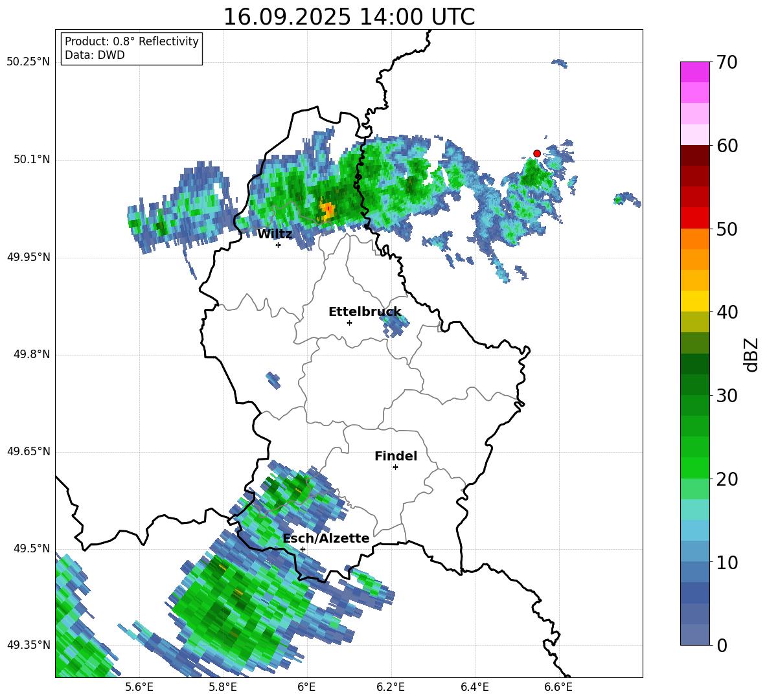Click the orange colorbar segment below 50
The image size is (767, 700).
pyautogui.click(x=694, y=239)
